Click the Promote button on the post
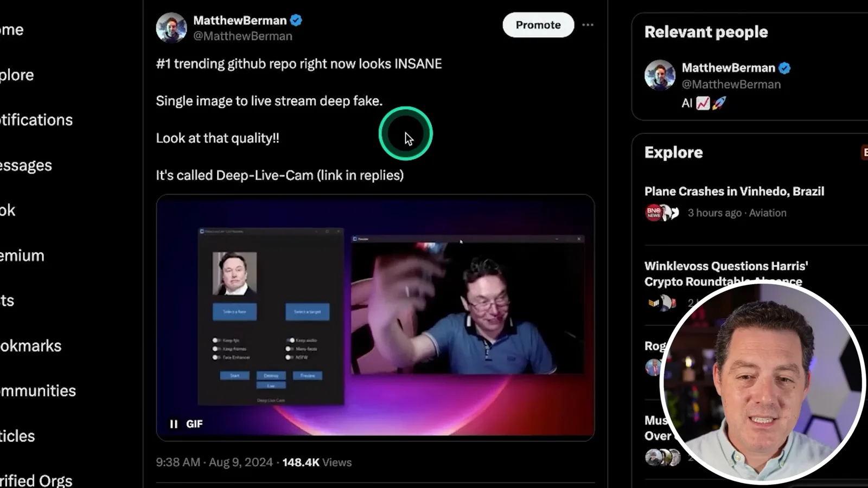Viewport: 868px width, 488px height. click(538, 25)
